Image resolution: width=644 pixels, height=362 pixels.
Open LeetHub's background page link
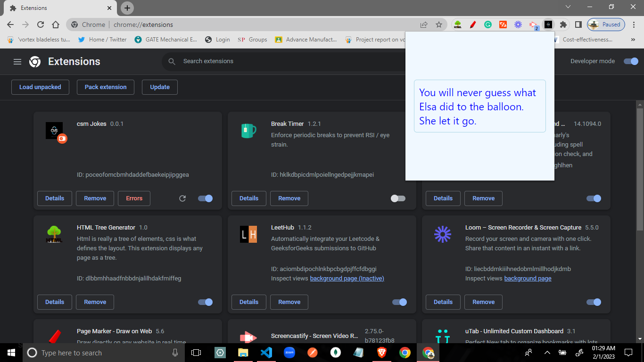pos(347,278)
